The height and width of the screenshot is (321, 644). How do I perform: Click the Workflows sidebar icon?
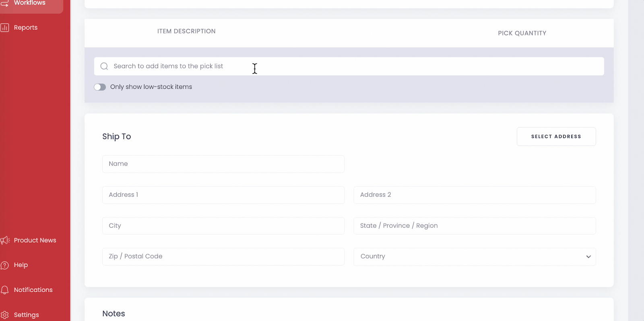[x=4, y=3]
